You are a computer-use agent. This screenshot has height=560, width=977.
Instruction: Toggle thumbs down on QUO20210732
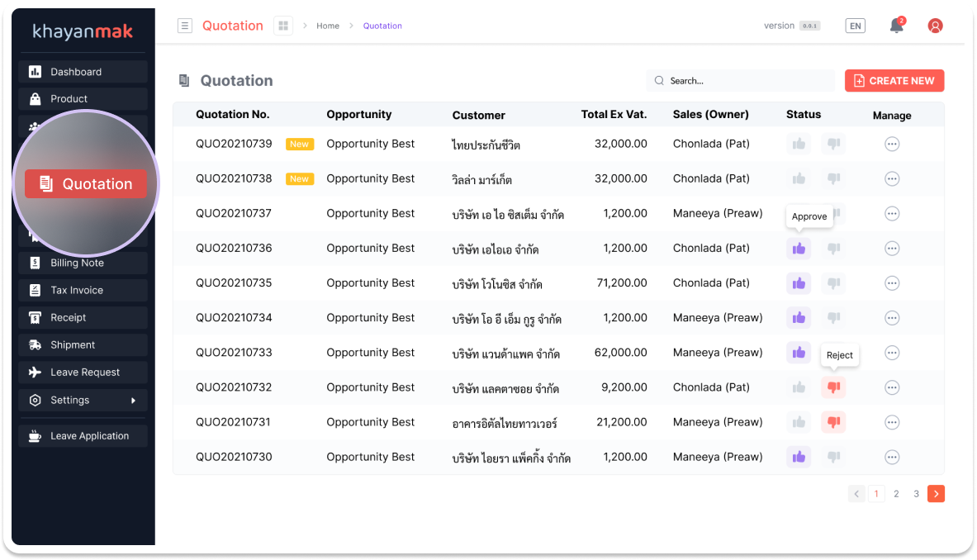833,387
